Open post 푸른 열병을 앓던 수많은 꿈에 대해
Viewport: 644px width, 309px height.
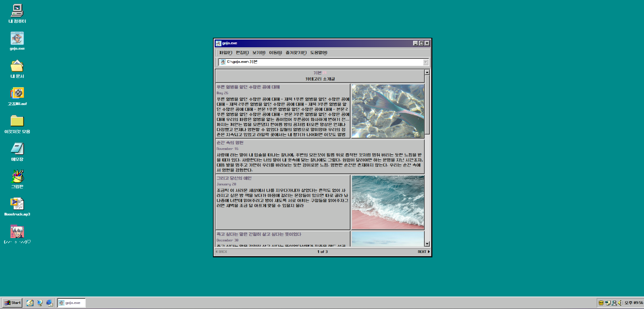coord(248,87)
